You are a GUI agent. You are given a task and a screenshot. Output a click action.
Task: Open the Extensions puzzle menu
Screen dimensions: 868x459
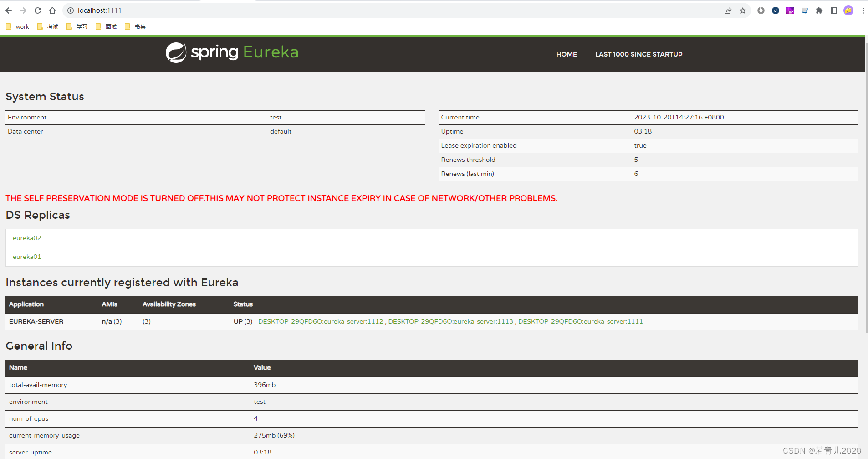coord(819,10)
